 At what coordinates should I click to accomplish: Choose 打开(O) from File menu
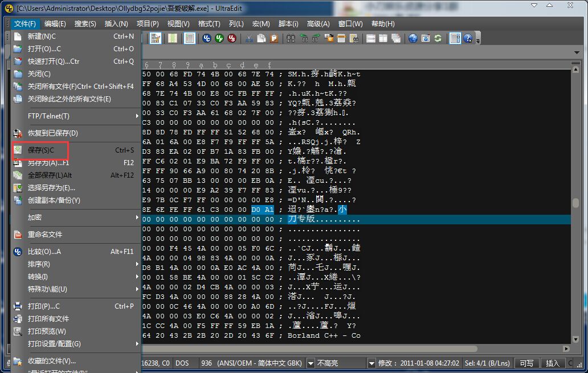pos(75,49)
